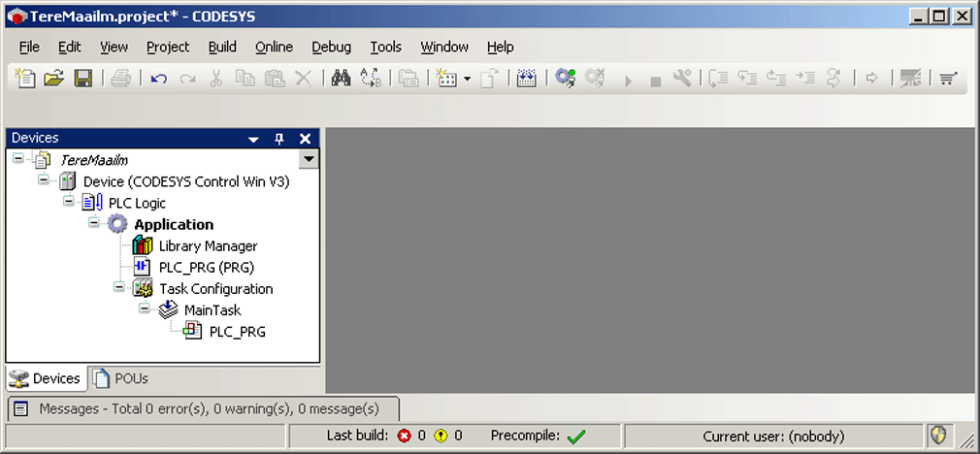The height and width of the screenshot is (454, 980).
Task: Click the Run to Cursor icon
Action: (x=805, y=78)
